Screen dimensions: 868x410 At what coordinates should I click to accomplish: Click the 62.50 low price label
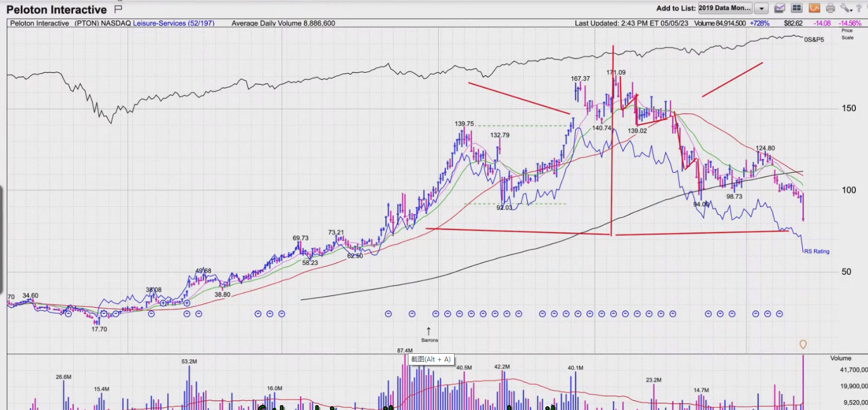point(355,256)
